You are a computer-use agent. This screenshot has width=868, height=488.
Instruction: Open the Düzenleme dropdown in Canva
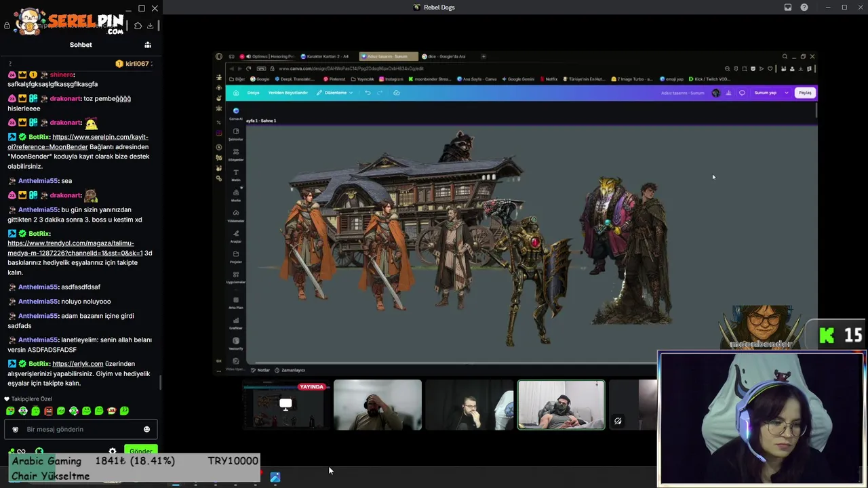[334, 93]
